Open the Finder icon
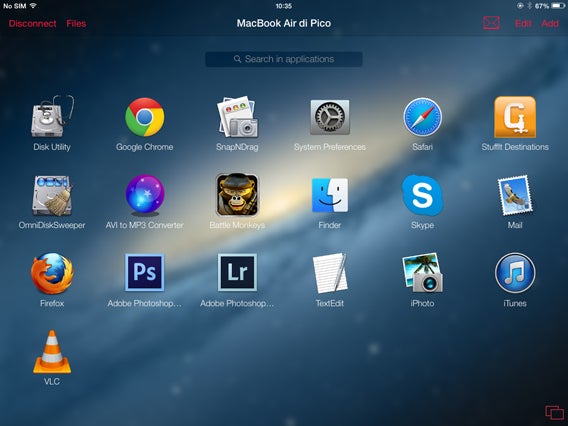Viewport: 568px width, 426px height. click(x=330, y=195)
